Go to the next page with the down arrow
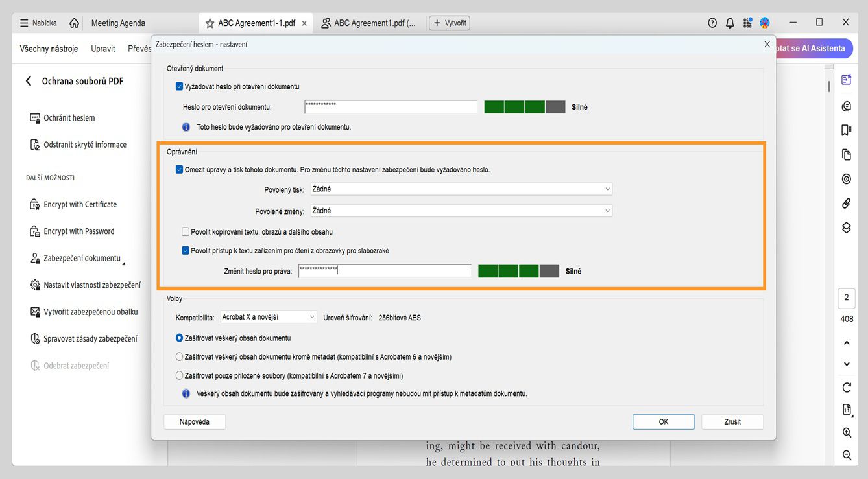 point(847,364)
